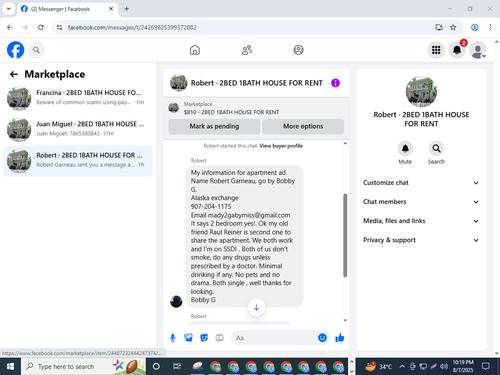
Task: Bookmark this page with the star icon
Action: [453, 27]
